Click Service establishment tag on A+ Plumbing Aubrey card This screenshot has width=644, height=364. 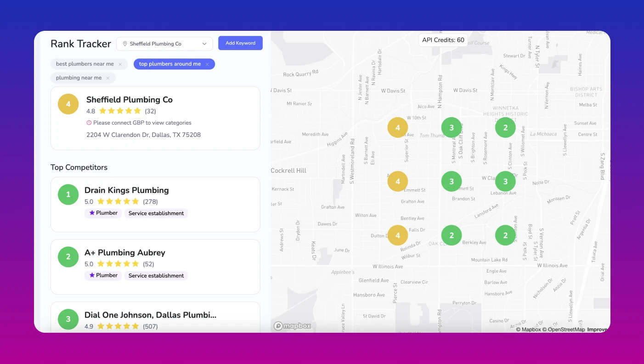(156, 276)
